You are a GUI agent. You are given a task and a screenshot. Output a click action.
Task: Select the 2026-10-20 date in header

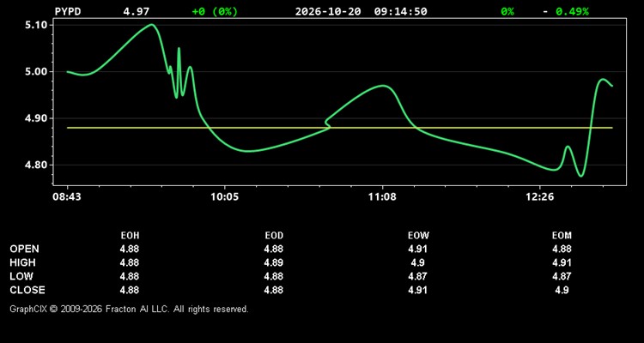point(328,11)
